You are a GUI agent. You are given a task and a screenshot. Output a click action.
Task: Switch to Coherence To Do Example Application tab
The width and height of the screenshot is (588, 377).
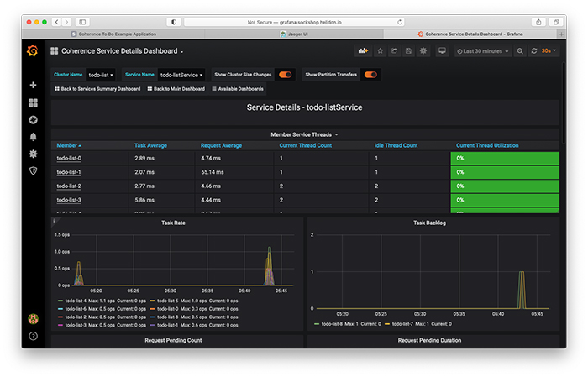pyautogui.click(x=113, y=34)
